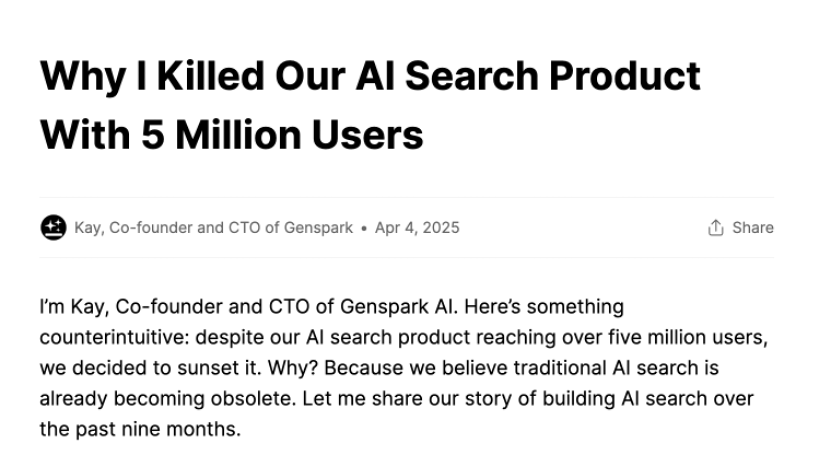Image resolution: width=832 pixels, height=456 pixels.
Task: Click the Apr 4, 2025 publish date
Action: (x=417, y=227)
